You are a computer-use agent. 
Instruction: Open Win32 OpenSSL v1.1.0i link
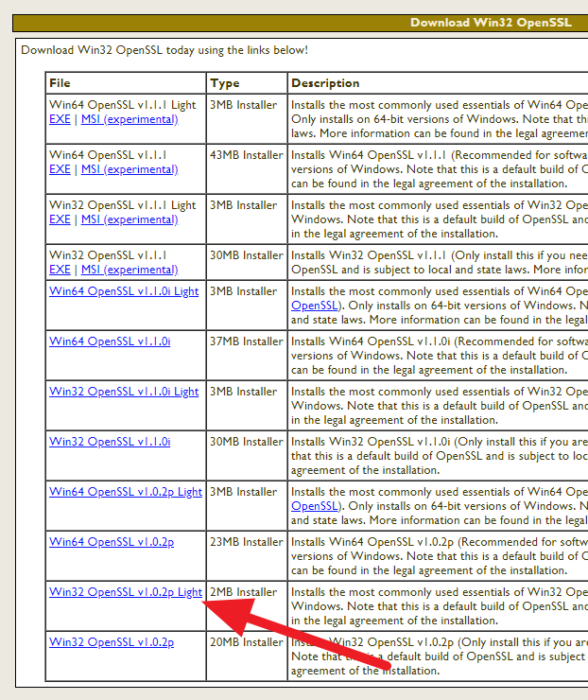coord(110,442)
